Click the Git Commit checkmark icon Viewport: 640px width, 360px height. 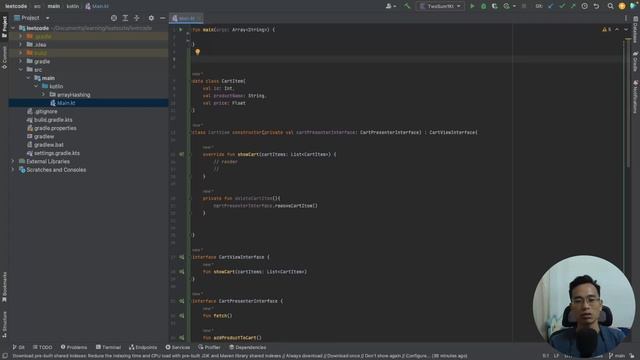pyautogui.click(x=562, y=6)
